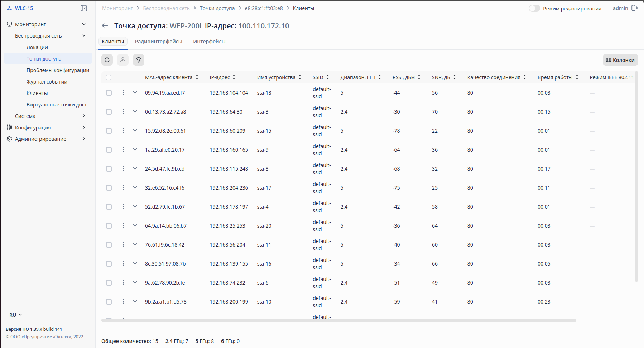Go to Точки доступа breadcrumb
The width and height of the screenshot is (644, 348).
point(217,8)
